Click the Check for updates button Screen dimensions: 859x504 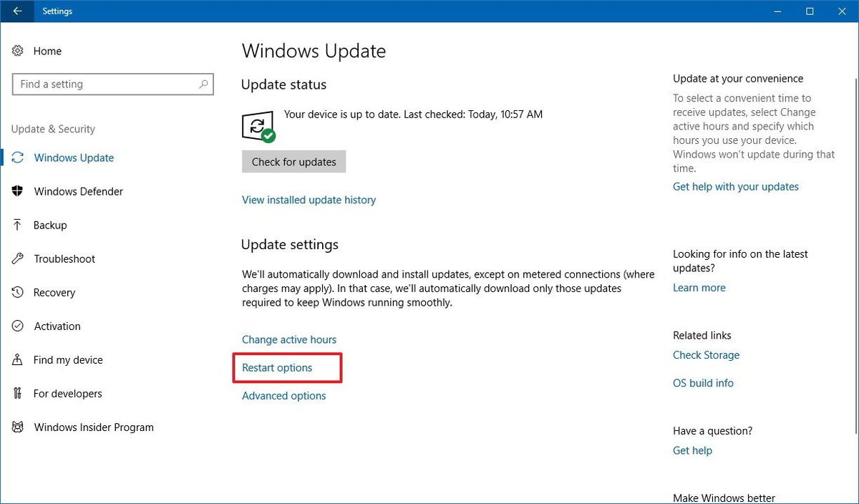pos(293,161)
